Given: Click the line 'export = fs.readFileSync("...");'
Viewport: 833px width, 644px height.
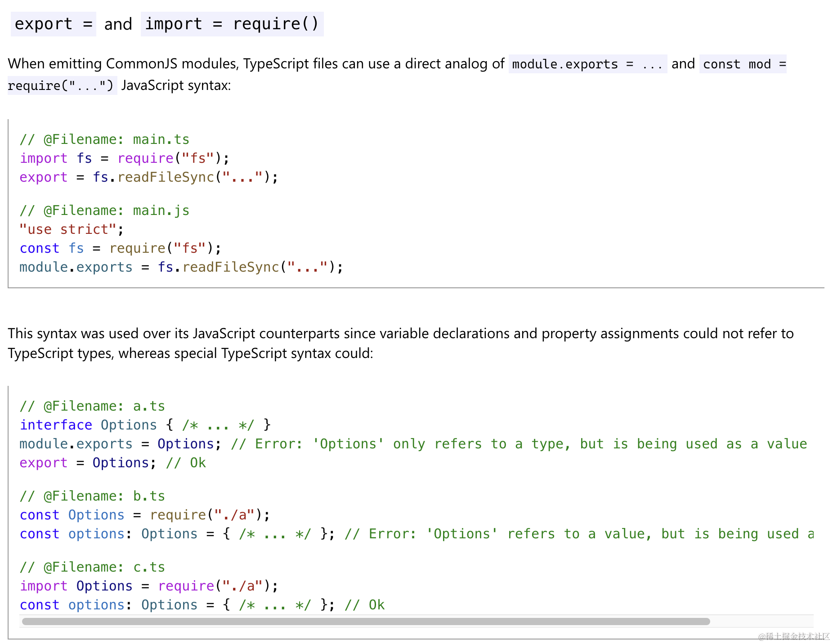Looking at the screenshot, I should [x=149, y=177].
